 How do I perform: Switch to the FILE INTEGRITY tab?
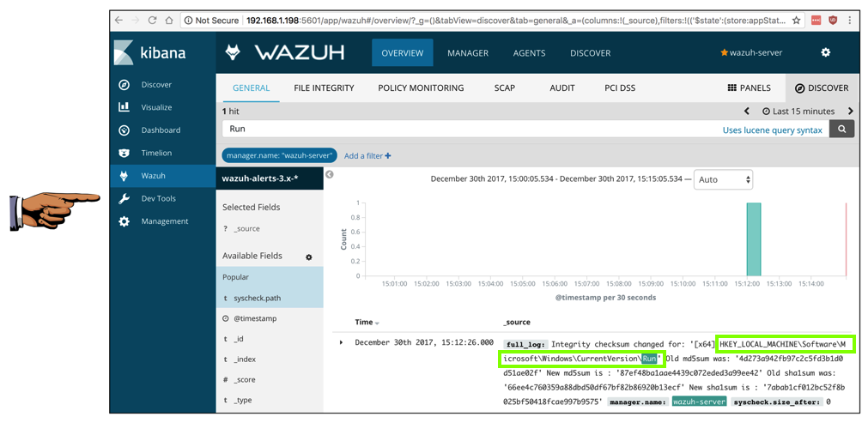324,88
